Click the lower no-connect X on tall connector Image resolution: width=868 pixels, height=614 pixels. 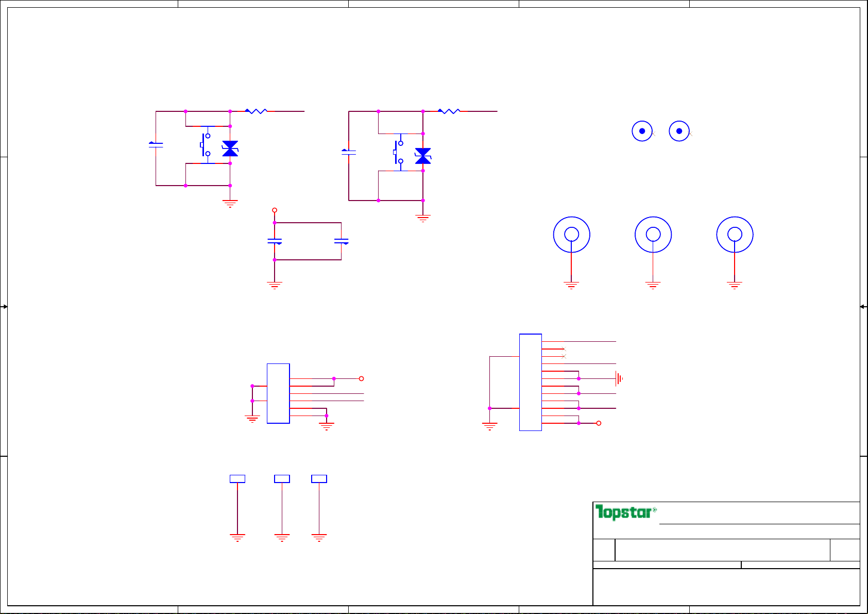click(564, 356)
